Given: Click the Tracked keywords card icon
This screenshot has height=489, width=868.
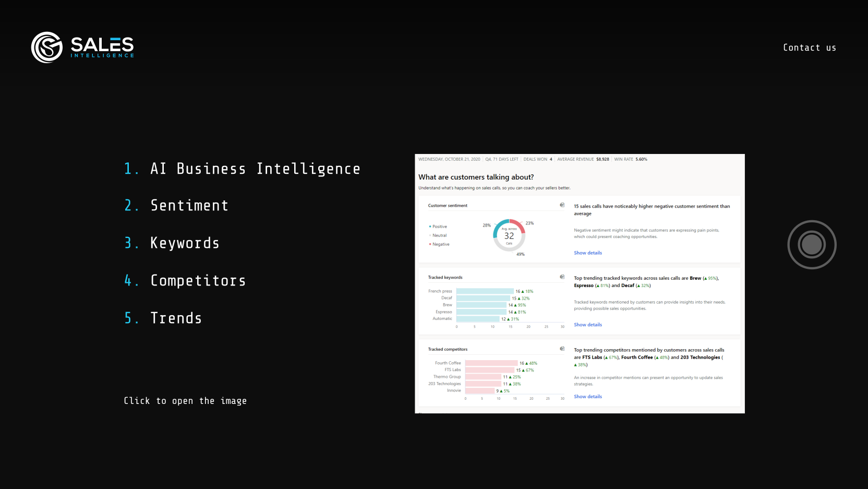Looking at the screenshot, I should click(x=562, y=277).
